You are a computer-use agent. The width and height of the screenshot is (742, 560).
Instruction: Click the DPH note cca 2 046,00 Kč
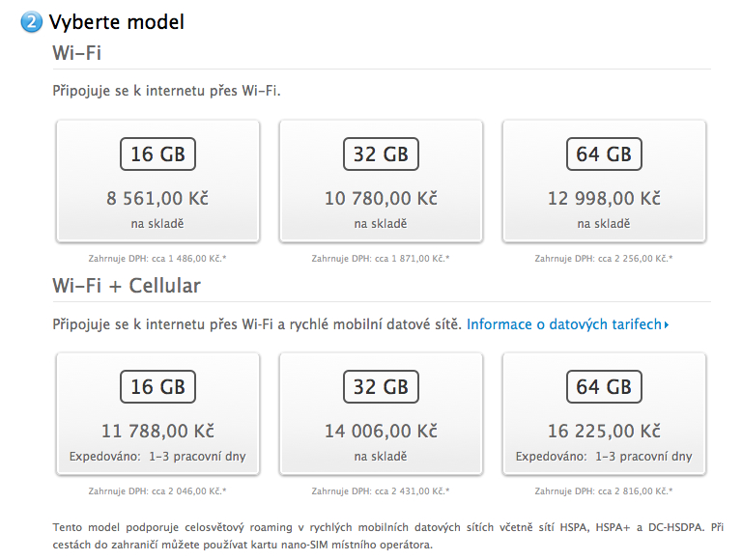(x=157, y=490)
